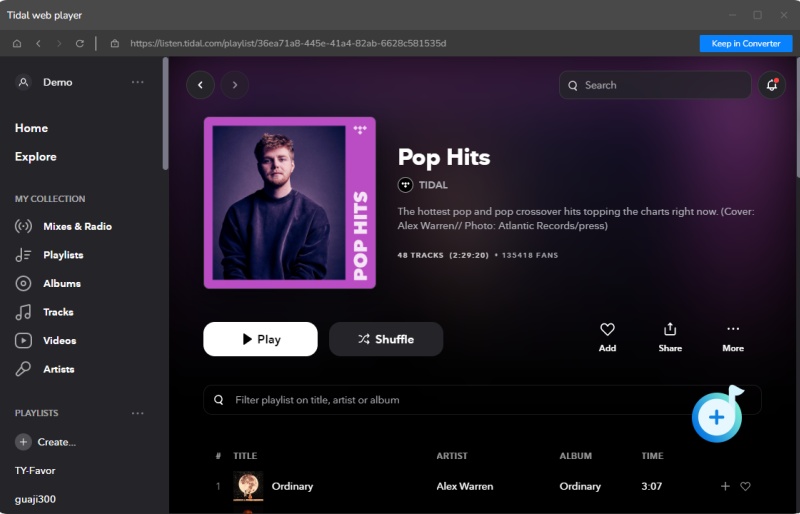
Task: Click the lock icon beside the URL
Action: click(x=115, y=43)
